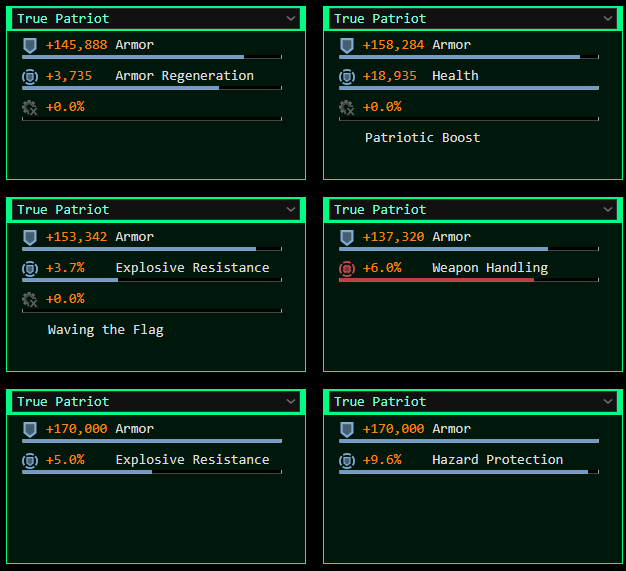Click the Health attribute icon next to +18,935
This screenshot has width=626, height=571.
click(347, 76)
